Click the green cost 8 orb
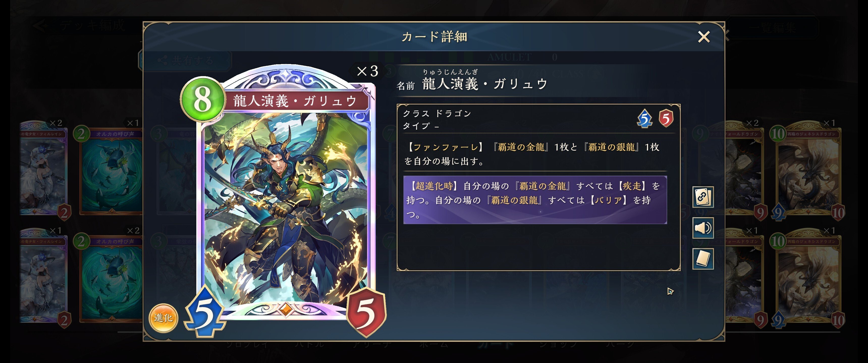This screenshot has width=868, height=363. point(203,99)
